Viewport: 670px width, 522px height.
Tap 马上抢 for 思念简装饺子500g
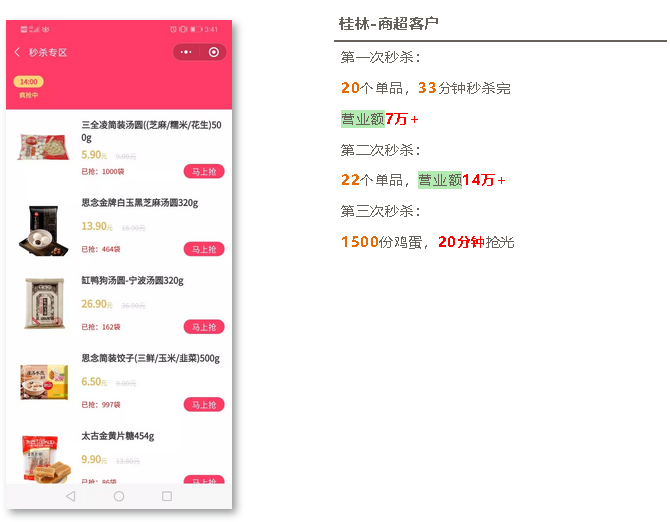pyautogui.click(x=204, y=405)
